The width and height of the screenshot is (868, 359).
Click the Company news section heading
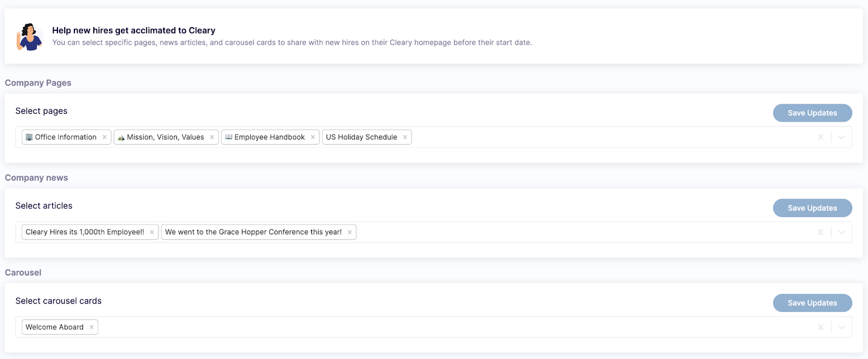coord(36,178)
